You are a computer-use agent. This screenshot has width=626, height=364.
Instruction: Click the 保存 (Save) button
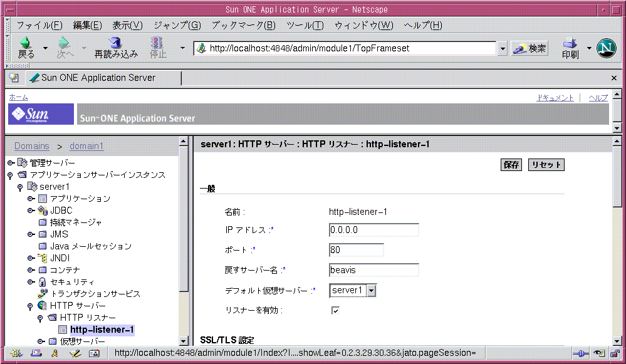pyautogui.click(x=511, y=165)
